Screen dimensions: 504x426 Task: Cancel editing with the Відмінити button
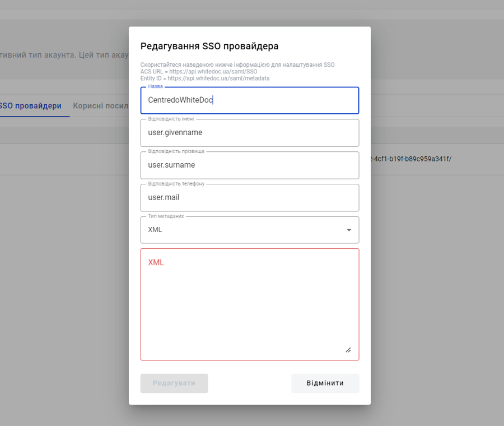click(325, 383)
